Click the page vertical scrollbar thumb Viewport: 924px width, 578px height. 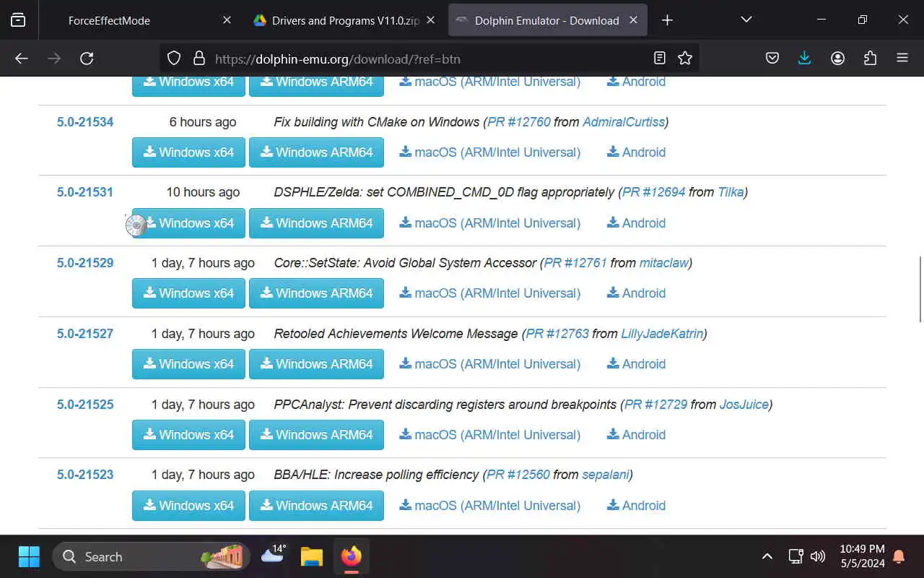pyautogui.click(x=920, y=289)
